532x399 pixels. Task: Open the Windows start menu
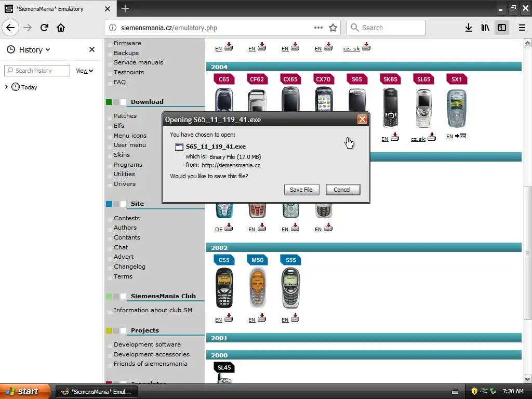pos(25,392)
